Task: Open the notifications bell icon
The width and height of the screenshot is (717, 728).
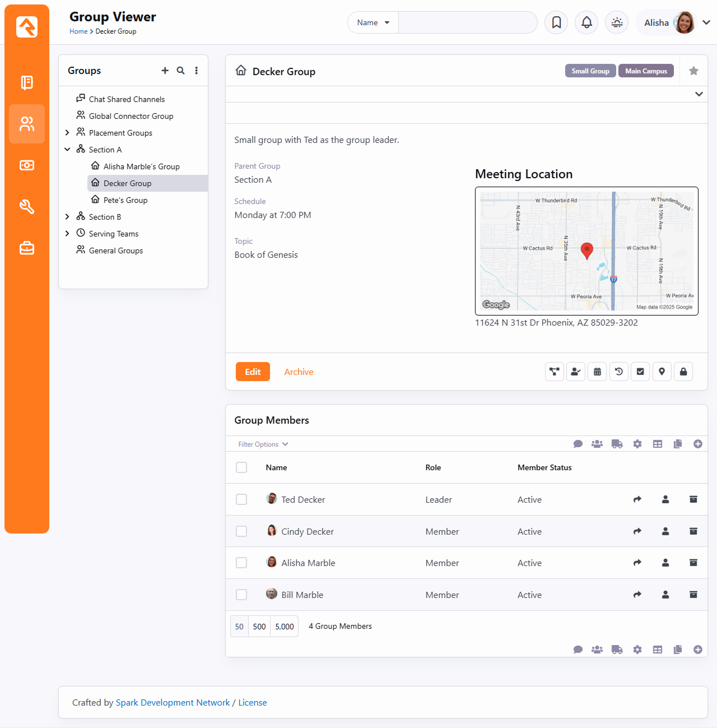Action: click(586, 22)
